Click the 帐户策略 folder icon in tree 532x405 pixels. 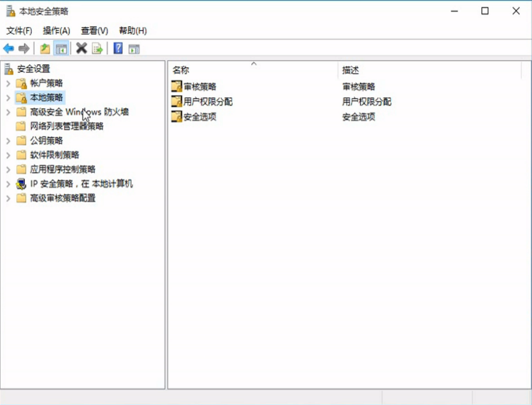pyautogui.click(x=21, y=83)
